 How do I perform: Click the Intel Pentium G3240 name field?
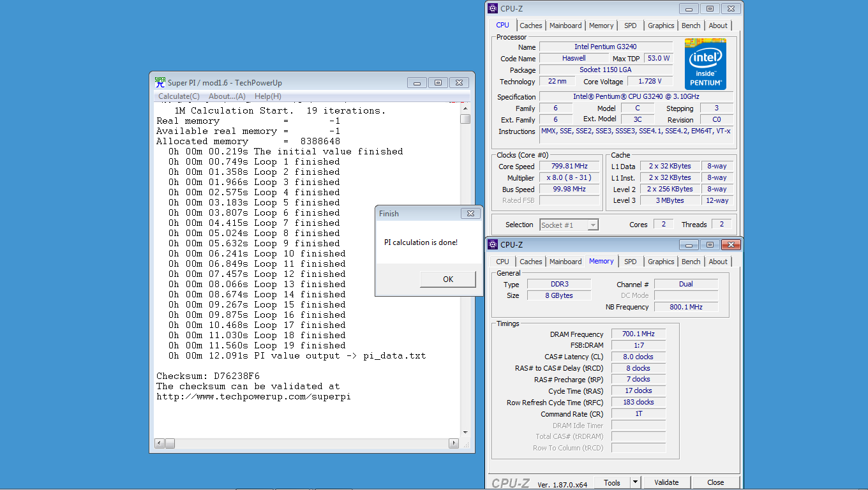[606, 47]
